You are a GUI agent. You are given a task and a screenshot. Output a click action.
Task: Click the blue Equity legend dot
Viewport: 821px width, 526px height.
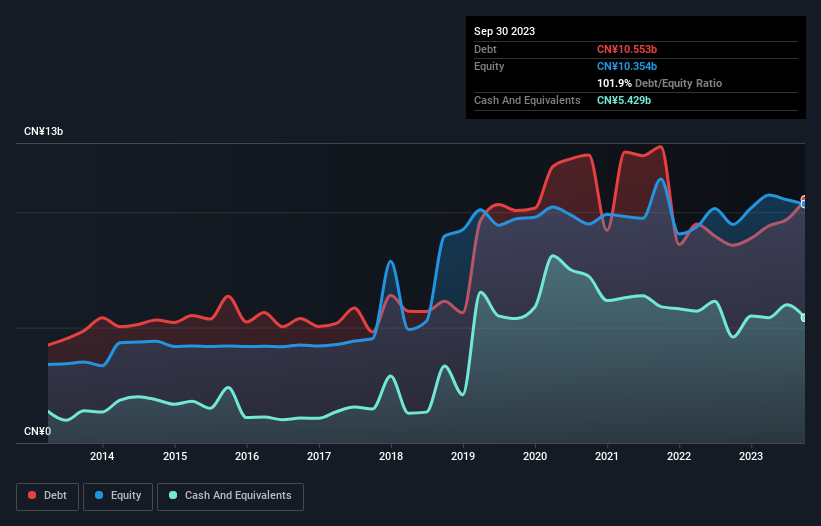click(99, 495)
